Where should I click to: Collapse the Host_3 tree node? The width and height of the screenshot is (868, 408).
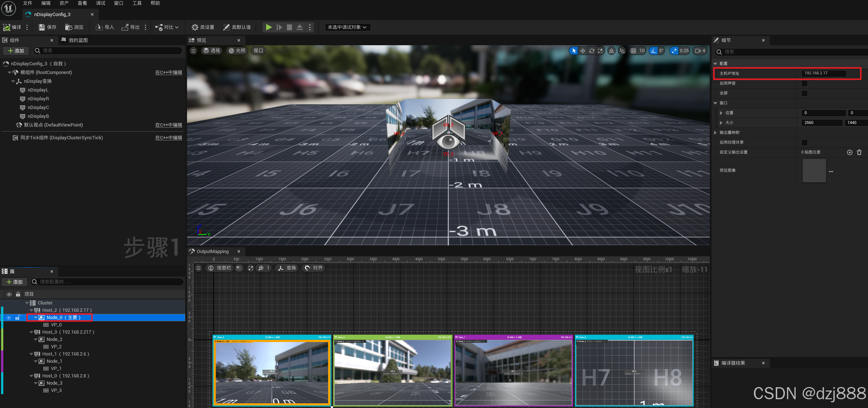(31, 332)
